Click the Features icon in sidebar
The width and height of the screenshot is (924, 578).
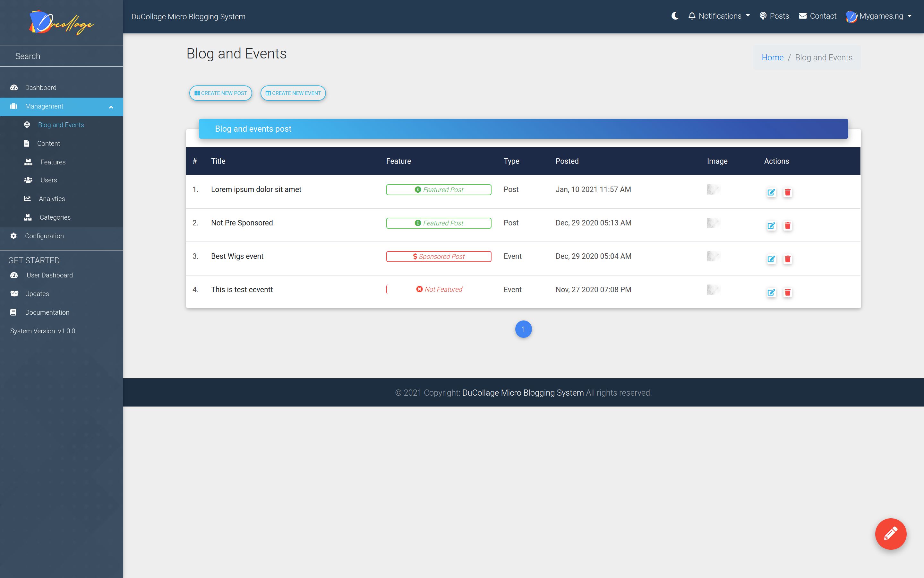pos(28,162)
